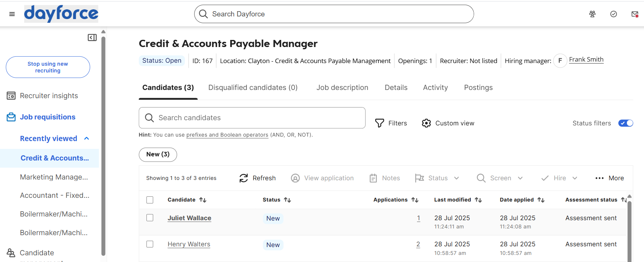Screen dimensions: 644x262
Task: Expand the Status dropdown arrow
Action: pos(457,178)
